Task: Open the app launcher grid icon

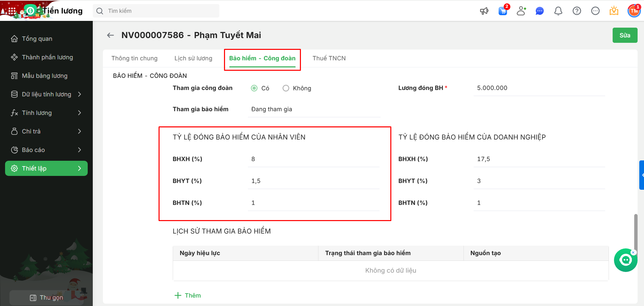Action: (x=12, y=11)
